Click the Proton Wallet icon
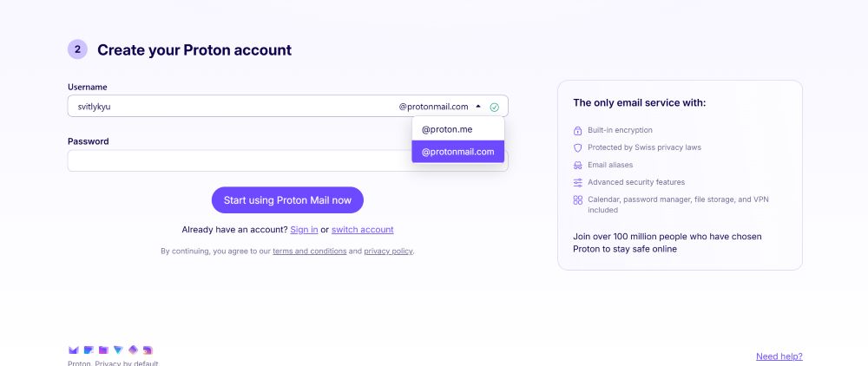The height and width of the screenshot is (366, 868). (x=148, y=350)
